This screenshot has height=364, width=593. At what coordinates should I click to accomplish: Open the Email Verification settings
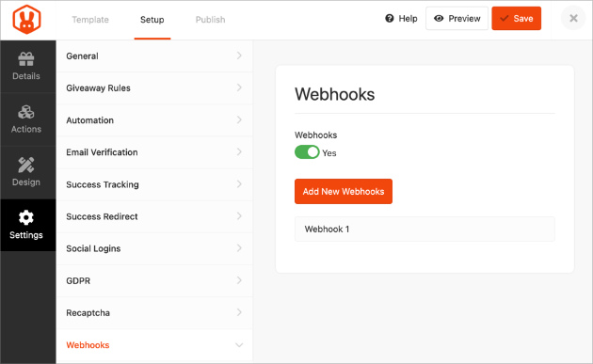click(x=154, y=152)
